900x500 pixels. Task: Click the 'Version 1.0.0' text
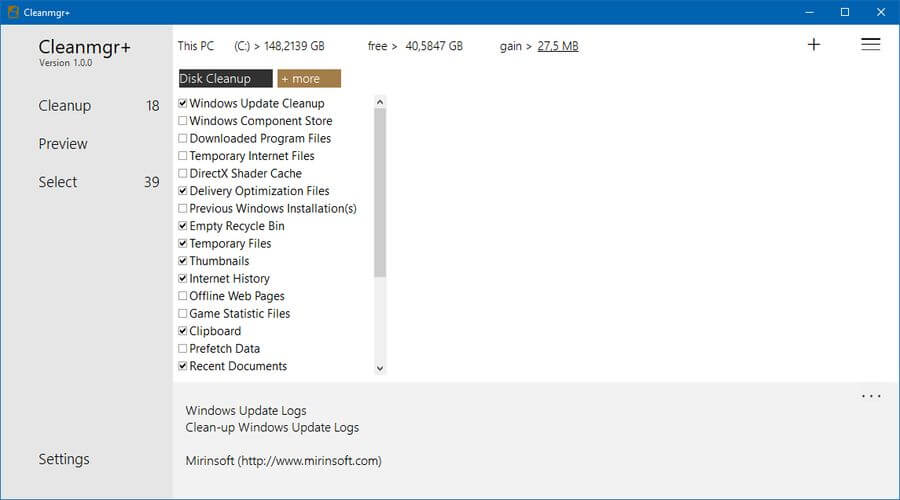pos(65,63)
